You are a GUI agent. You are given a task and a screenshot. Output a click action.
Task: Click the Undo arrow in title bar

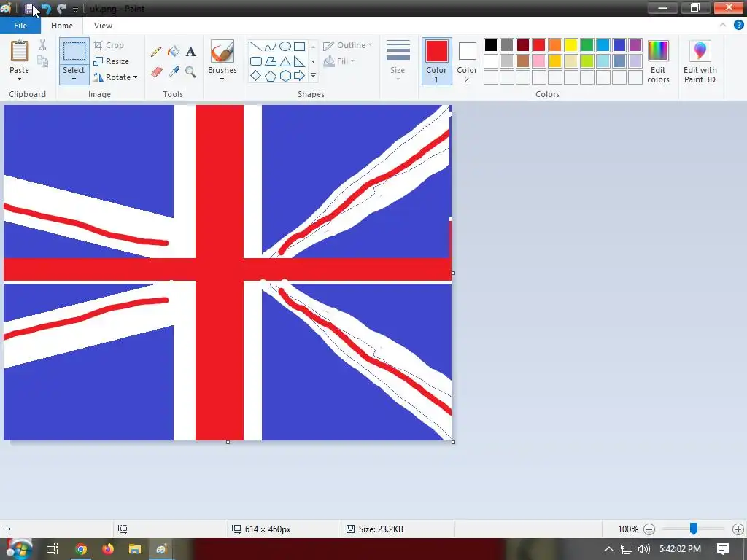46,9
